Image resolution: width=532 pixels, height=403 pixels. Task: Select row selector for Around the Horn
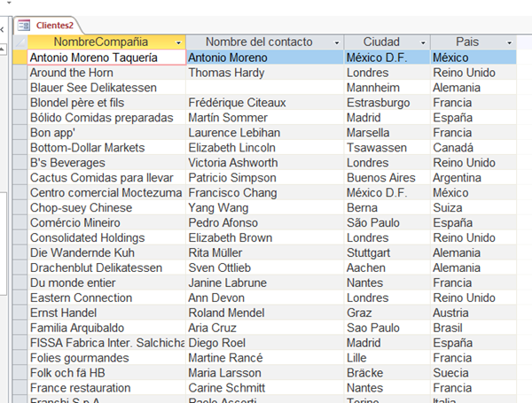click(x=20, y=73)
